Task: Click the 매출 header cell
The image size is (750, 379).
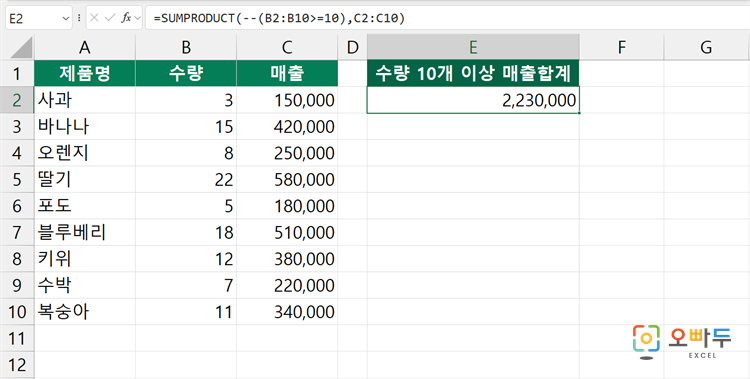Action: [x=287, y=73]
